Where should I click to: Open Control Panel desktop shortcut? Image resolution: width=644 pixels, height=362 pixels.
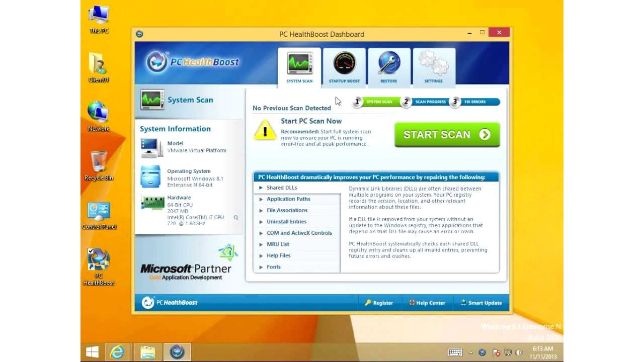tap(99, 215)
